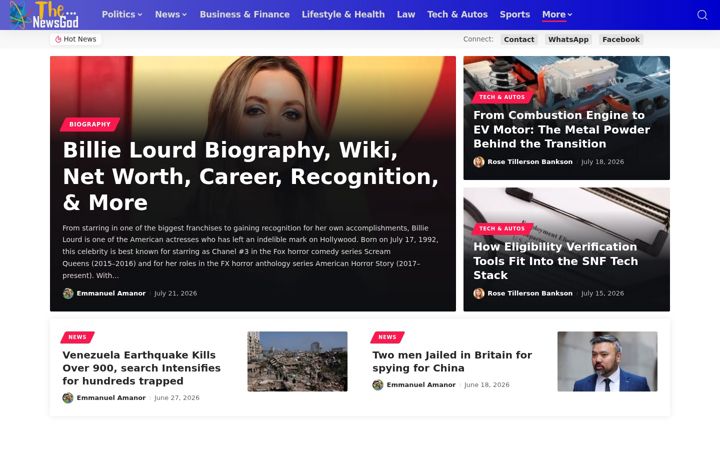Open From Combustion Engine to EV Motor article
Screen dimensions: 720x450
[x=562, y=129]
